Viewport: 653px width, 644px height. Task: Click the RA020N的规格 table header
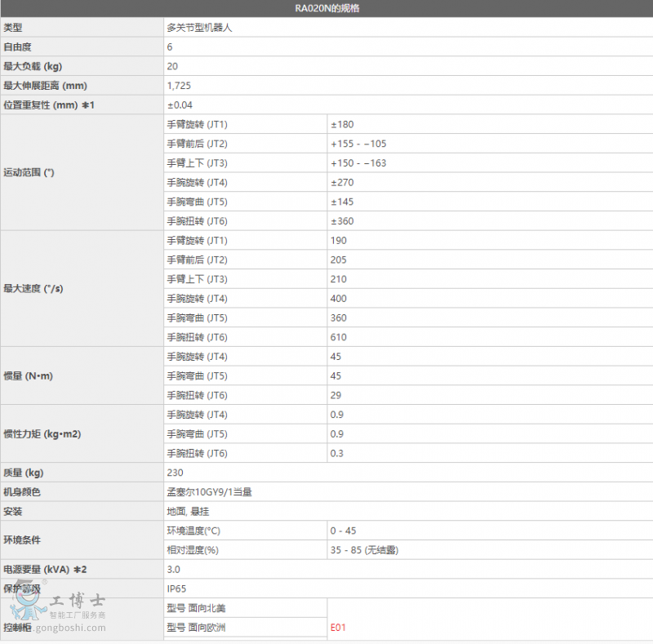[x=326, y=9]
